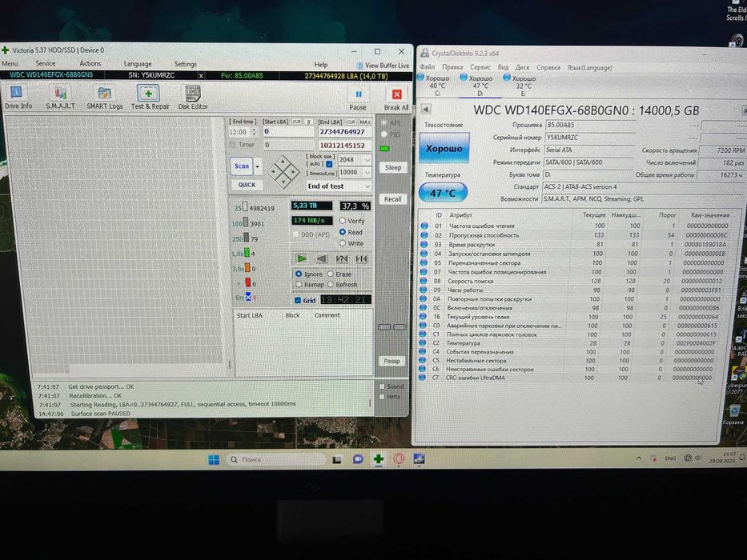Open the Actions menu in Victoria
Image resolution: width=747 pixels, height=560 pixels.
90,63
